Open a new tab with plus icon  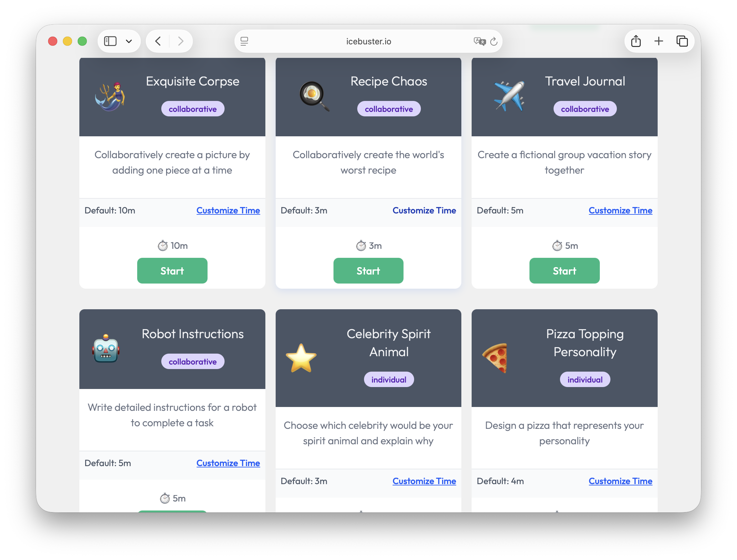(659, 41)
